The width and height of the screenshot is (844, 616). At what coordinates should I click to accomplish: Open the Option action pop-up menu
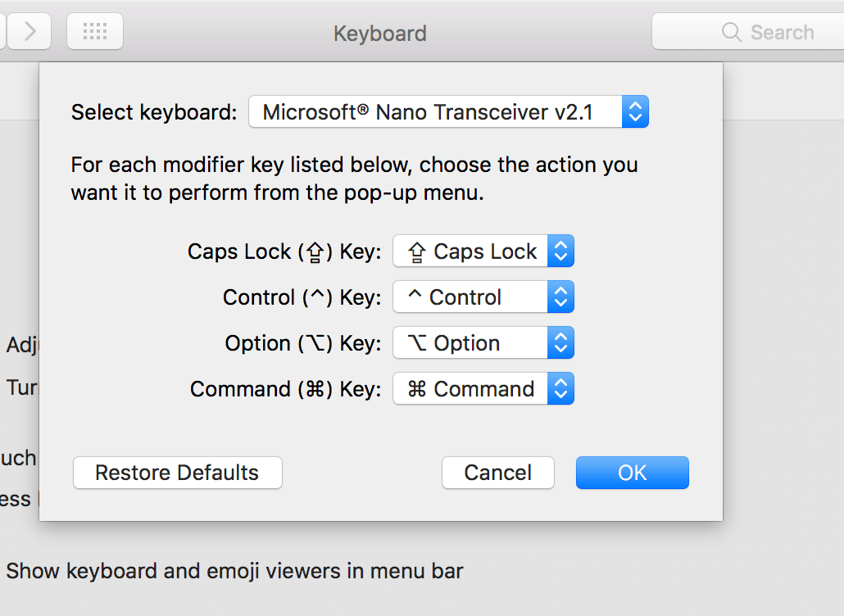point(471,343)
